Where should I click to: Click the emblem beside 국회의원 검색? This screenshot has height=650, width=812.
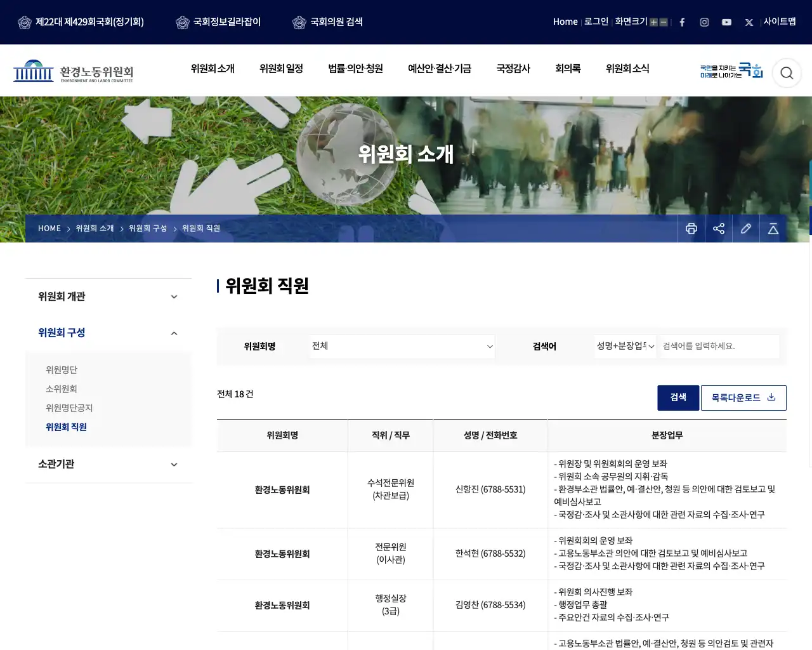point(299,22)
